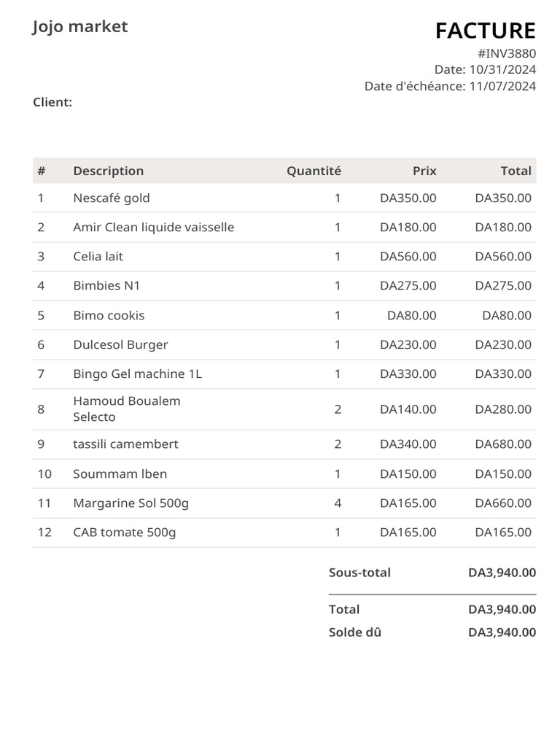The image size is (560, 747).
Task: Click the Solde dû label
Action: click(355, 632)
